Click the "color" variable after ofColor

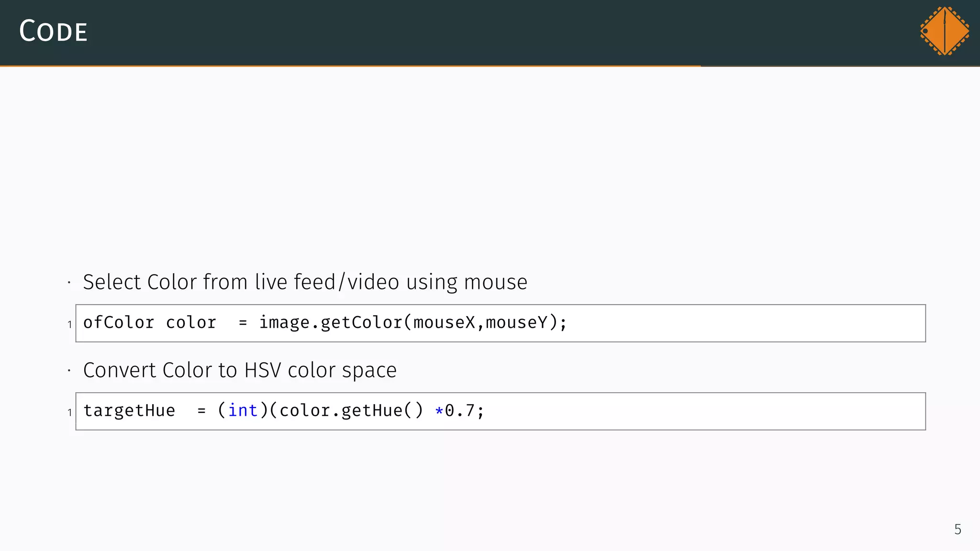pyautogui.click(x=191, y=322)
